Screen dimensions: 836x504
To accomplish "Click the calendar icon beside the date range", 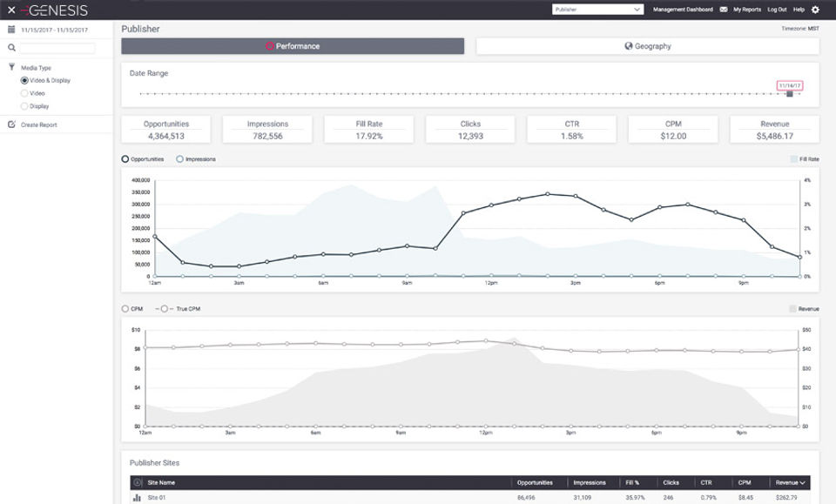I will click(x=11, y=30).
